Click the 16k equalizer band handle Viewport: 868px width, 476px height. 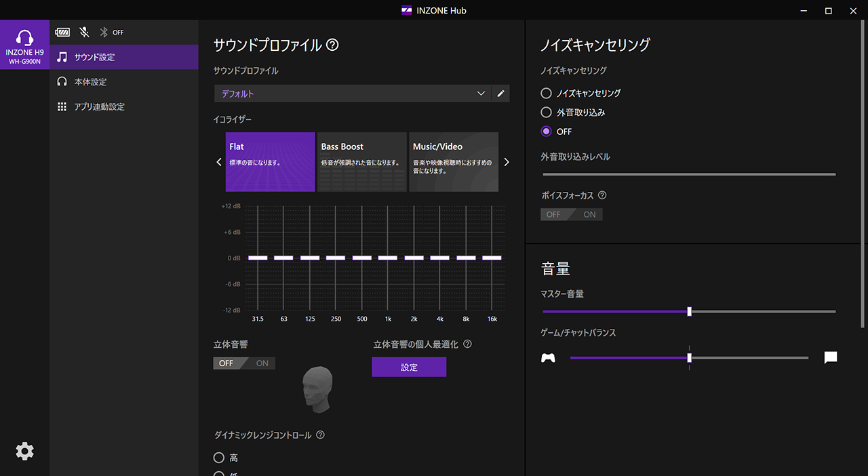tap(492, 258)
